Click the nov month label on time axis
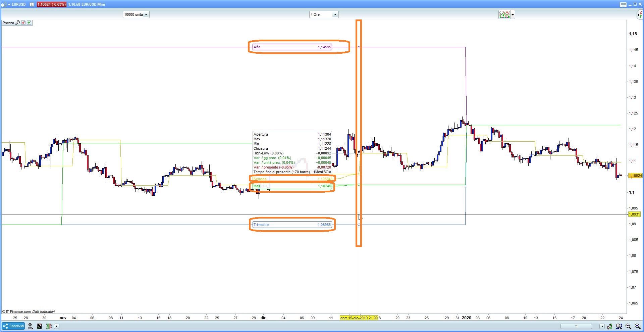Screen dimensions: 644x332 (x=63, y=318)
